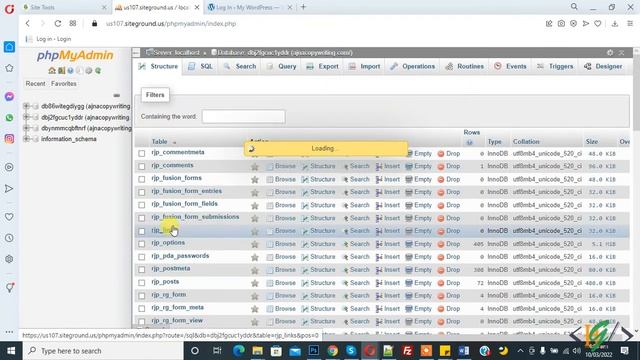640x360 pixels.
Task: Click the phpMyAdmin logo
Action: coord(75,56)
